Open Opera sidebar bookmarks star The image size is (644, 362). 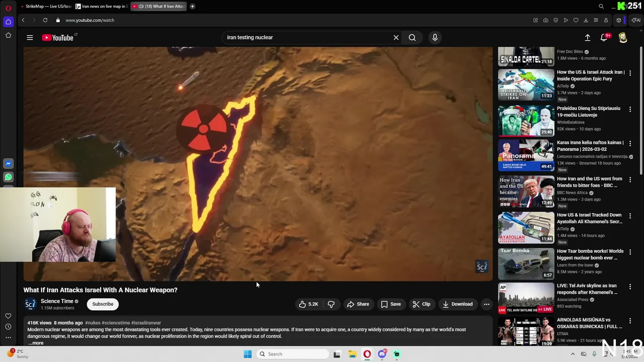(x=8, y=35)
